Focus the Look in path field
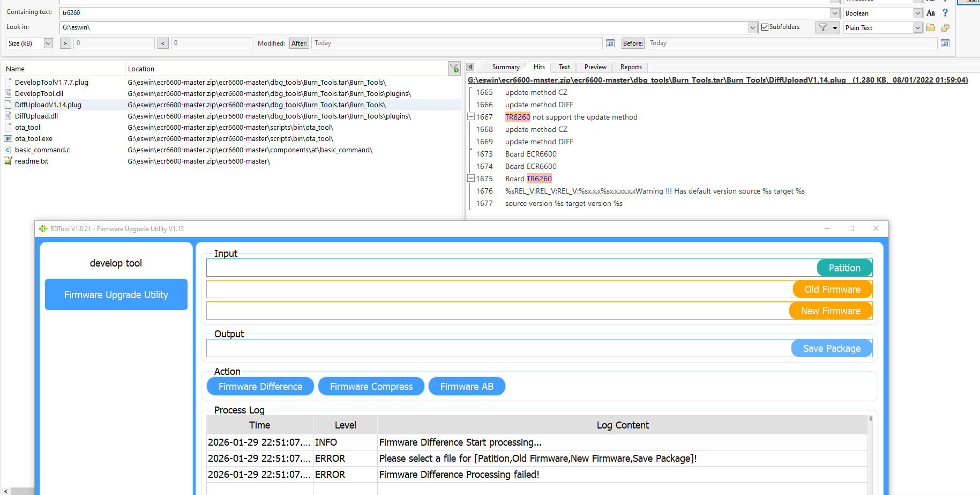Image resolution: width=980 pixels, height=495 pixels. click(x=403, y=27)
